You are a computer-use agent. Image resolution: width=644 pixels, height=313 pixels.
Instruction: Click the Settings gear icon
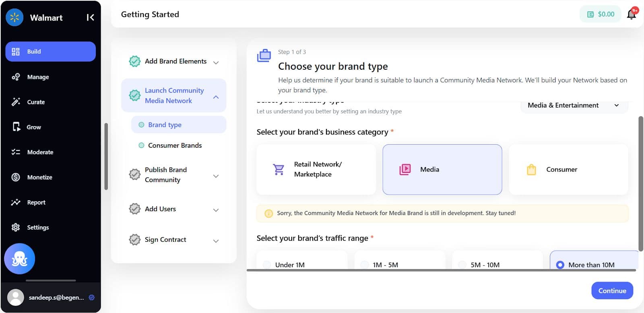pyautogui.click(x=16, y=227)
